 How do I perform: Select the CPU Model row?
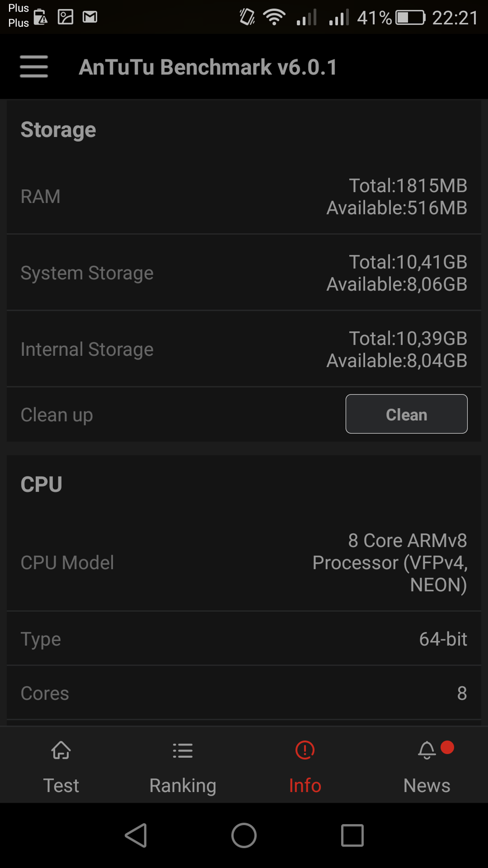244,562
